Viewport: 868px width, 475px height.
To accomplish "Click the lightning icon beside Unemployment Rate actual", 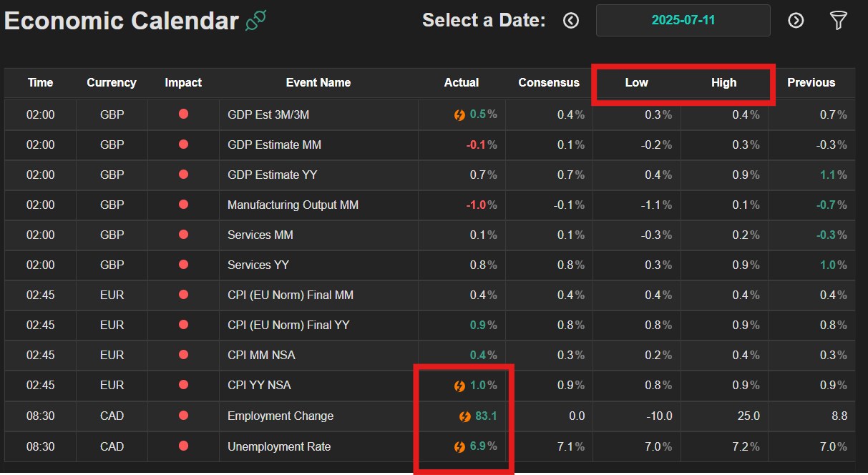I will [459, 447].
